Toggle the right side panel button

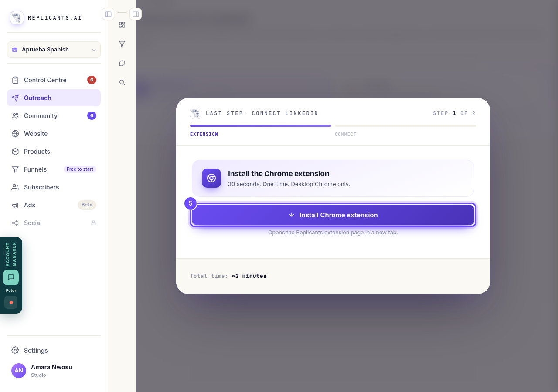point(136,14)
